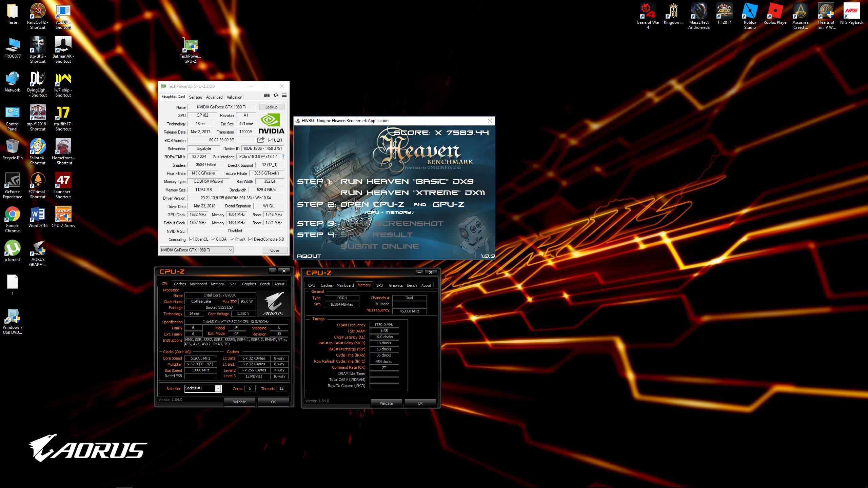The height and width of the screenshot is (488, 868).
Task: Open the TechPowerUp GPU-Z desktop icon
Action: click(190, 50)
